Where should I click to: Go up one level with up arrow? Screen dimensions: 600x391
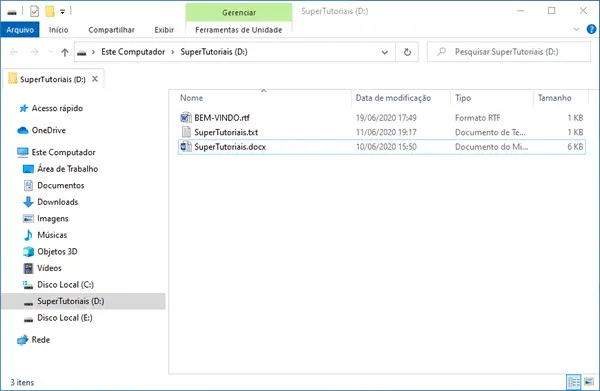[65, 52]
